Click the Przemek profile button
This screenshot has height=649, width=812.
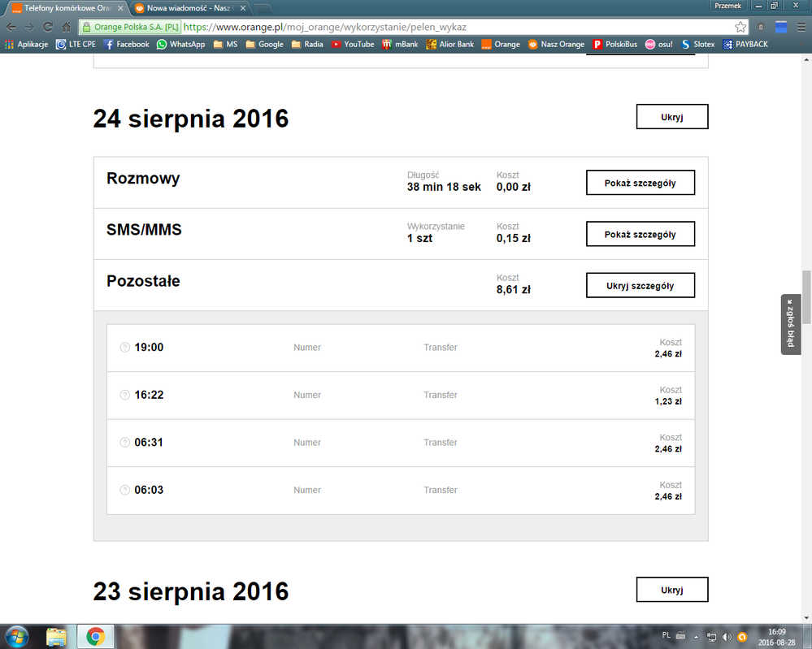coord(727,6)
